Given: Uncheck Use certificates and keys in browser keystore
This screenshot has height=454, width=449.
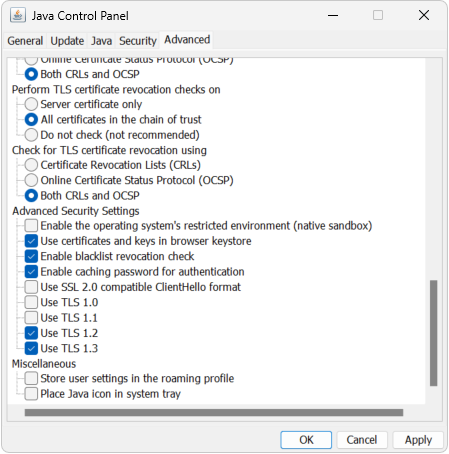Looking at the screenshot, I should point(31,241).
